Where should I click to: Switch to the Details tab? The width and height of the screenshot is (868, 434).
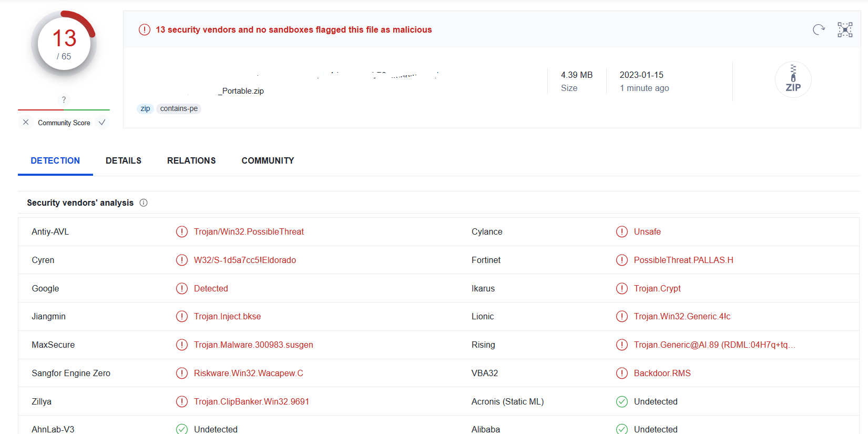(x=124, y=161)
